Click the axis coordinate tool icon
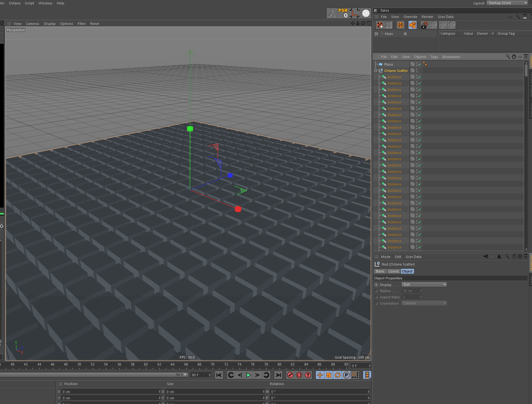 pyautogui.click(x=355, y=13)
